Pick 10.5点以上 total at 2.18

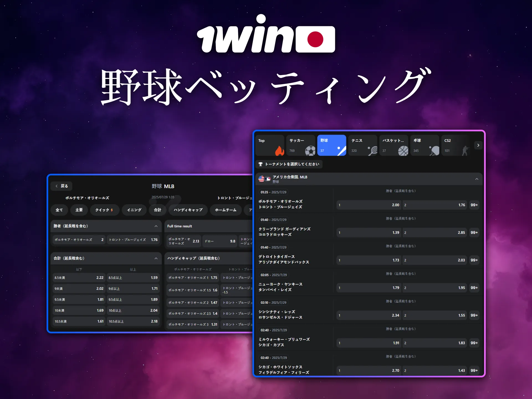coord(133,321)
